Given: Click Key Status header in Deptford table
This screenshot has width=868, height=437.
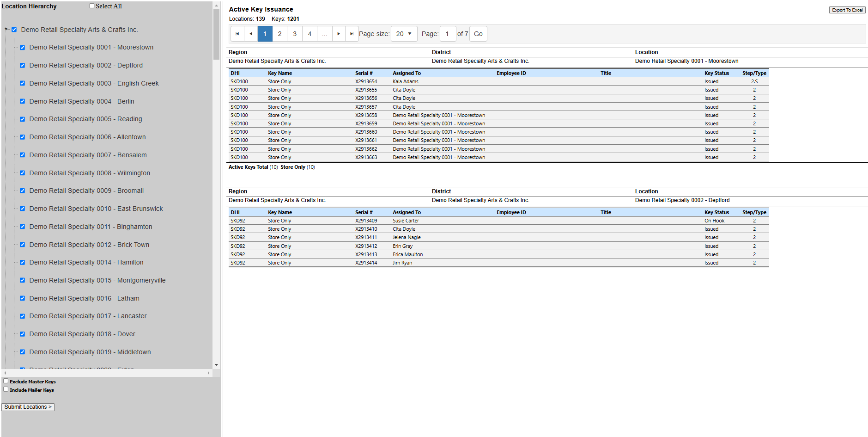Looking at the screenshot, I should point(716,212).
